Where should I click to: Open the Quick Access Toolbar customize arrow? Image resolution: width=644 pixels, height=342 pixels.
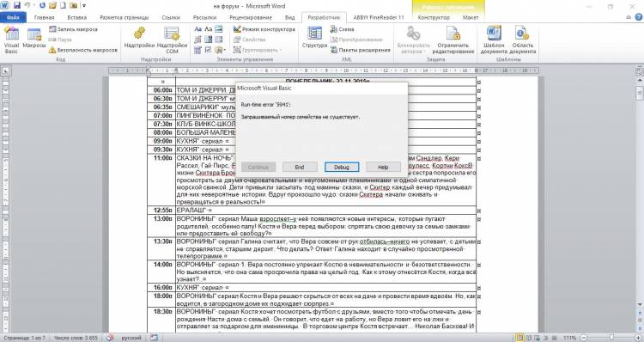pos(84,6)
